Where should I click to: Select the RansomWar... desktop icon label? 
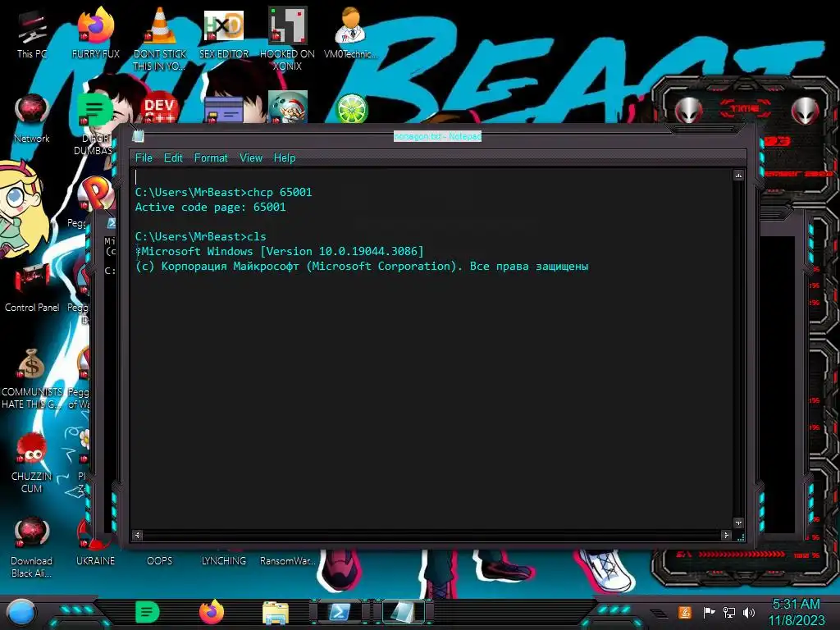pos(288,561)
